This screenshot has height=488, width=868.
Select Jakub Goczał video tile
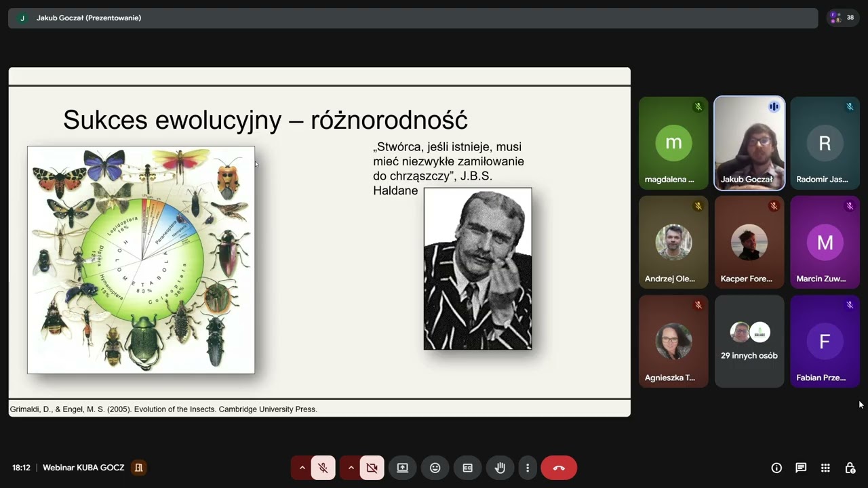tap(749, 143)
